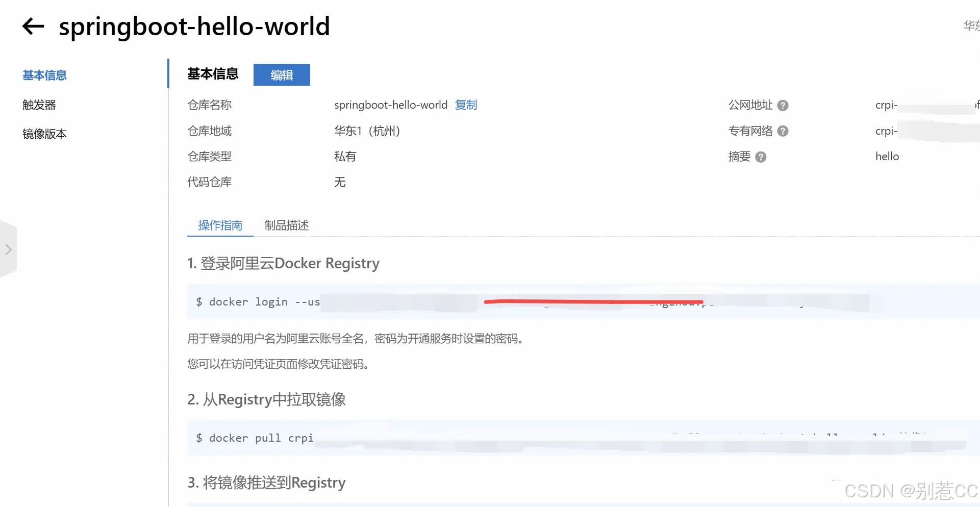Click the summary value hello
Screen dimensions: 980x507
[887, 157]
